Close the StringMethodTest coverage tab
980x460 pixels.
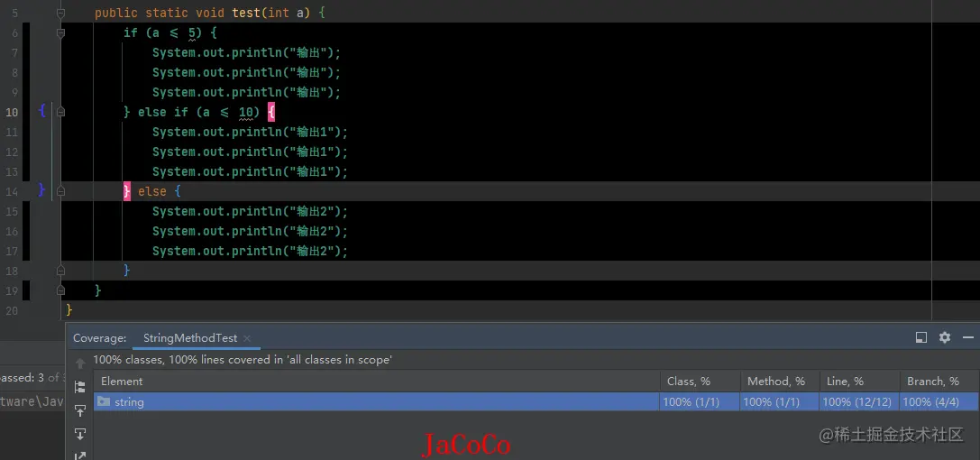pyautogui.click(x=247, y=338)
